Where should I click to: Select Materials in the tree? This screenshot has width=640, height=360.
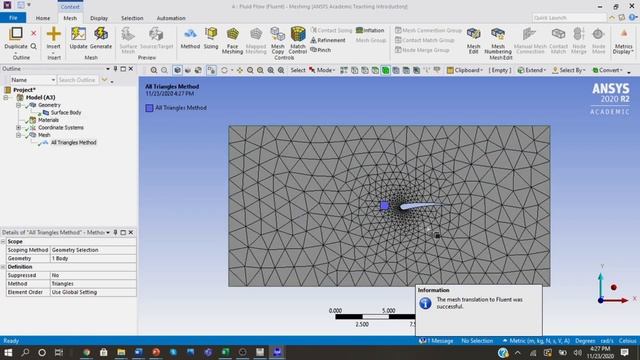(x=48, y=120)
